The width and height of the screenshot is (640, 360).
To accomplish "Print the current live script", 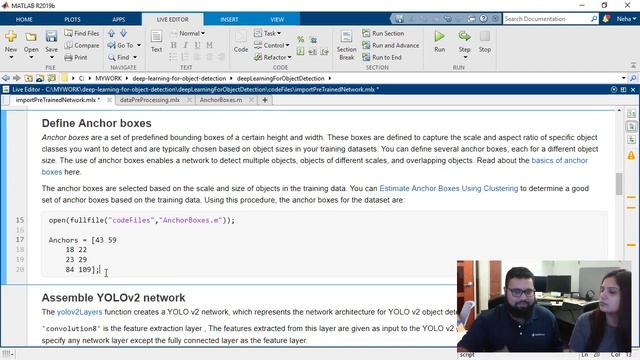I will (x=76, y=58).
